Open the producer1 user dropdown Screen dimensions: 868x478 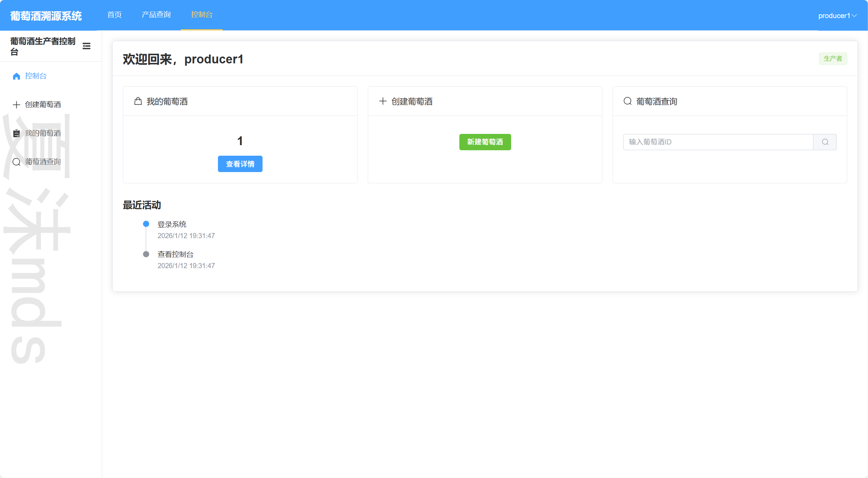[837, 16]
